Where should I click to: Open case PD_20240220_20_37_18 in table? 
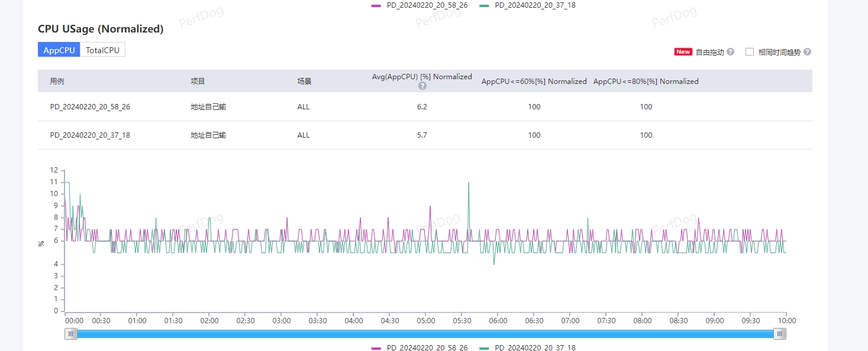click(x=90, y=135)
